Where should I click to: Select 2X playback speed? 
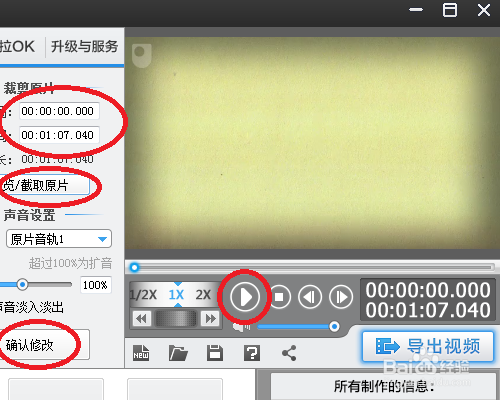[203, 295]
